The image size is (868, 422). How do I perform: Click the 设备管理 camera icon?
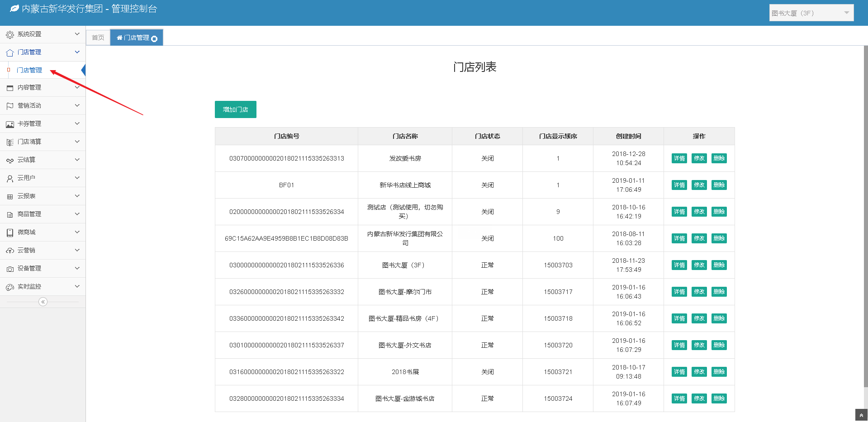pyautogui.click(x=9, y=269)
